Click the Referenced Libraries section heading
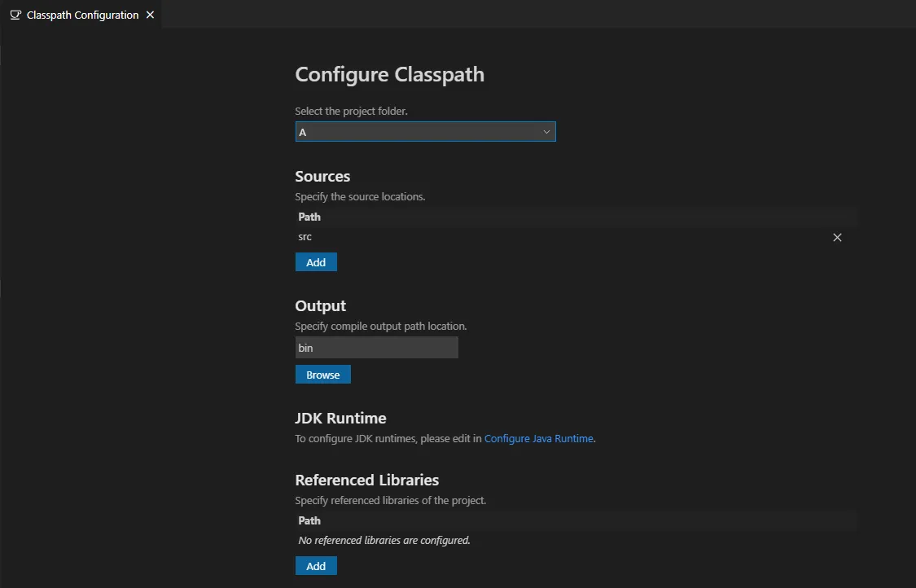 pos(366,480)
